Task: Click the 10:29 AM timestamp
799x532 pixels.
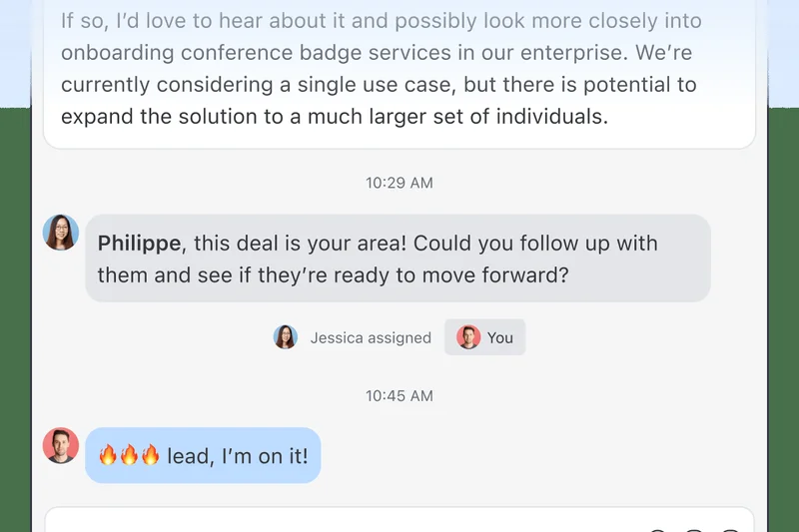Action: coord(399,183)
